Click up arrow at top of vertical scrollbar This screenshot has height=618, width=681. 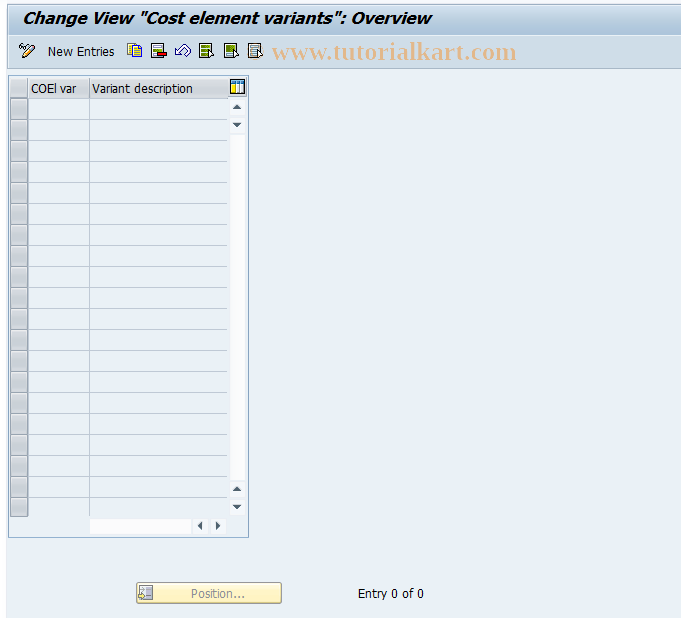[x=237, y=107]
